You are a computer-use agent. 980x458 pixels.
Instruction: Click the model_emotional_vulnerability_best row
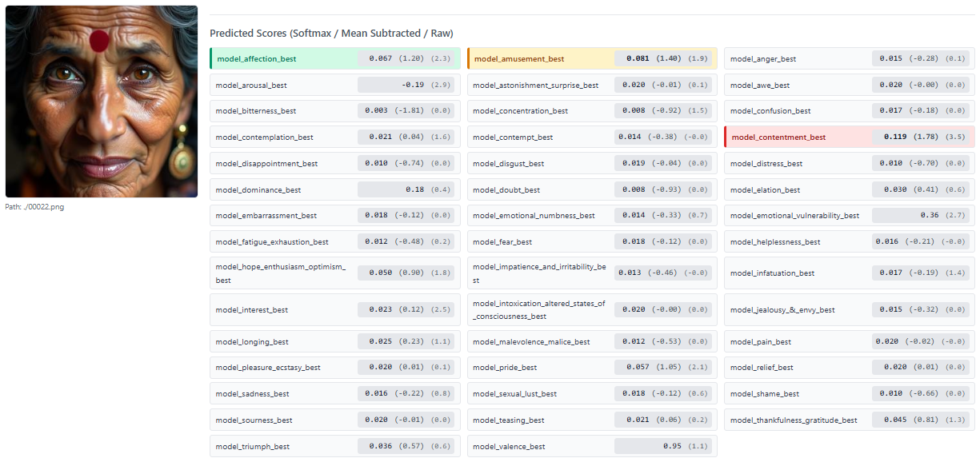pos(850,215)
